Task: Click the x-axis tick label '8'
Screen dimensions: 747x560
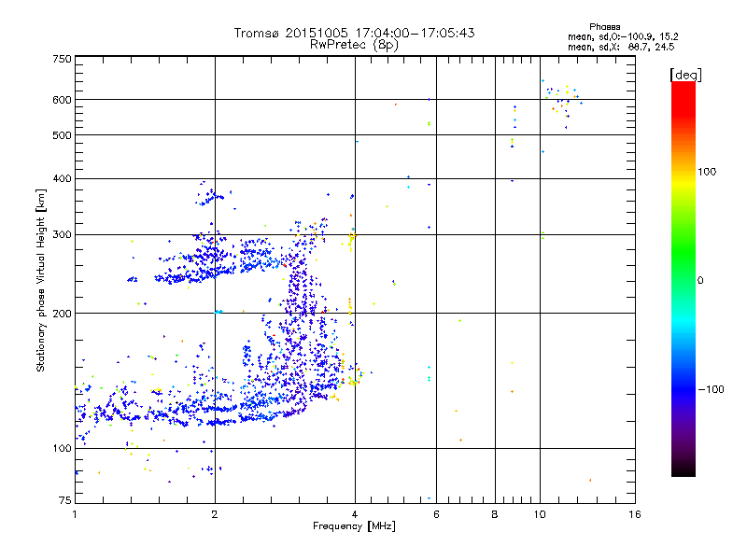Action: [x=495, y=514]
